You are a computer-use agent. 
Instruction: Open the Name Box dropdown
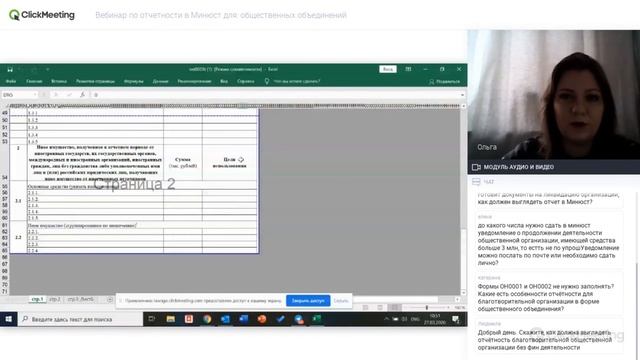tap(35, 95)
